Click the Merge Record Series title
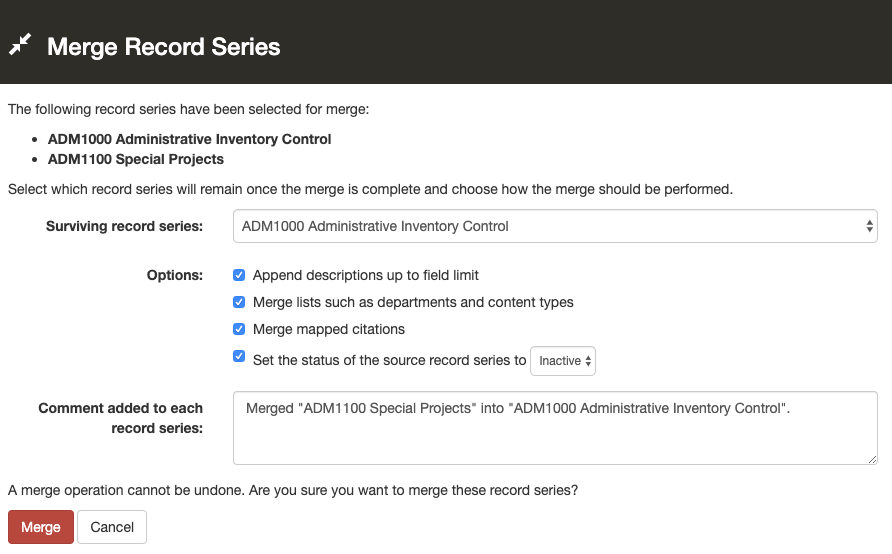 click(164, 46)
